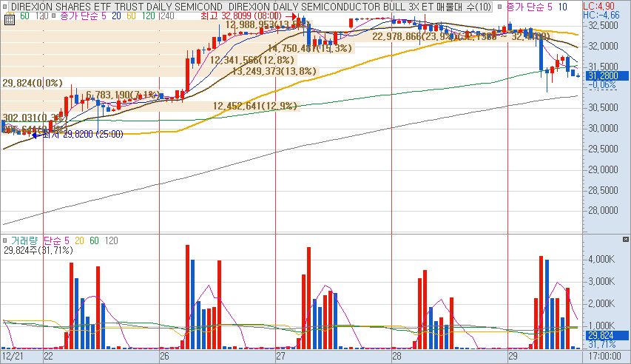The width and height of the screenshot is (631, 364).
Task: Open the data table grid icon
Action: (10, 20)
